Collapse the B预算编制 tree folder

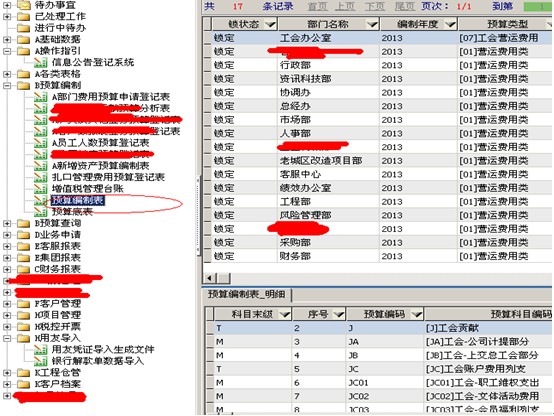coord(7,85)
